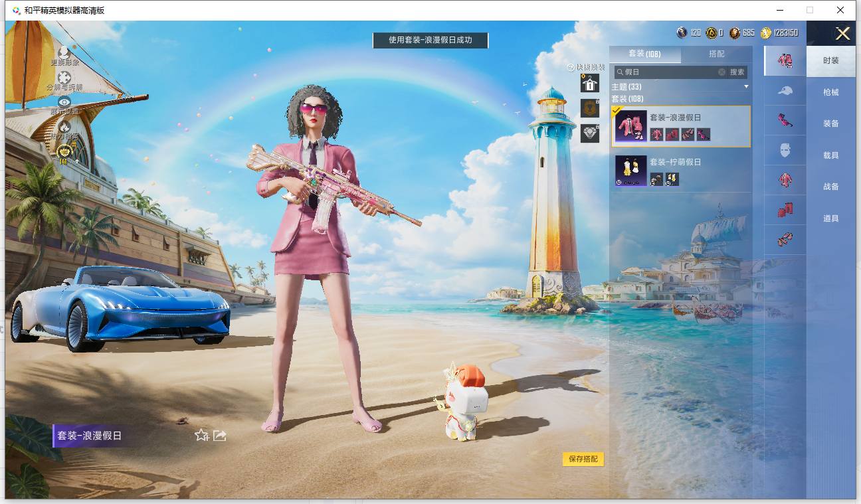Click the pink jacket piece in 浪漫假日 set

pos(656,134)
